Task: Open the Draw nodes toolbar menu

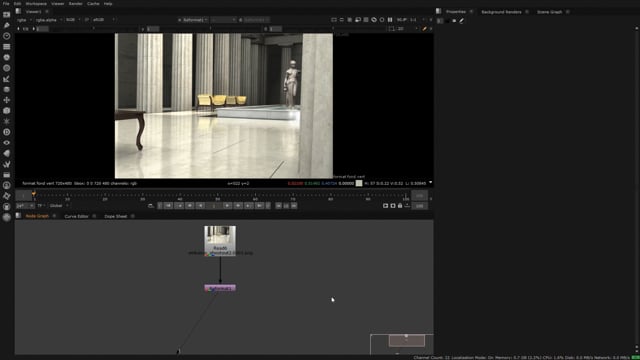Action: point(7,25)
